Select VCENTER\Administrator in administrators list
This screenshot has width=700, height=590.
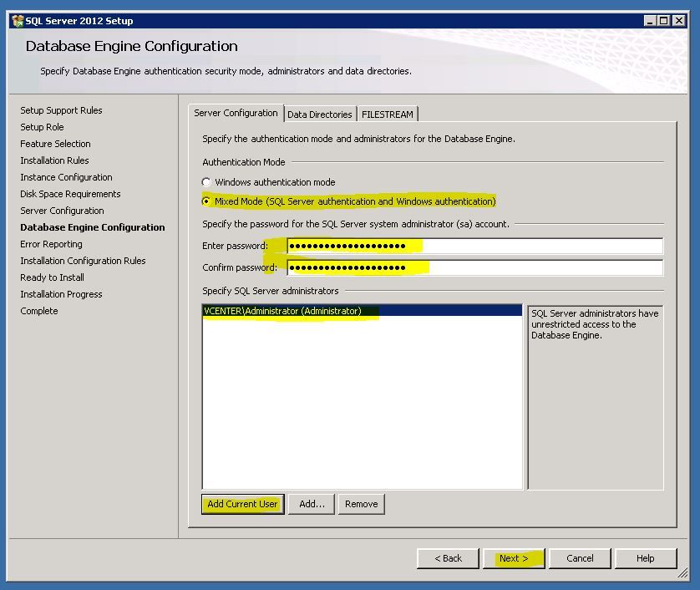pyautogui.click(x=362, y=311)
